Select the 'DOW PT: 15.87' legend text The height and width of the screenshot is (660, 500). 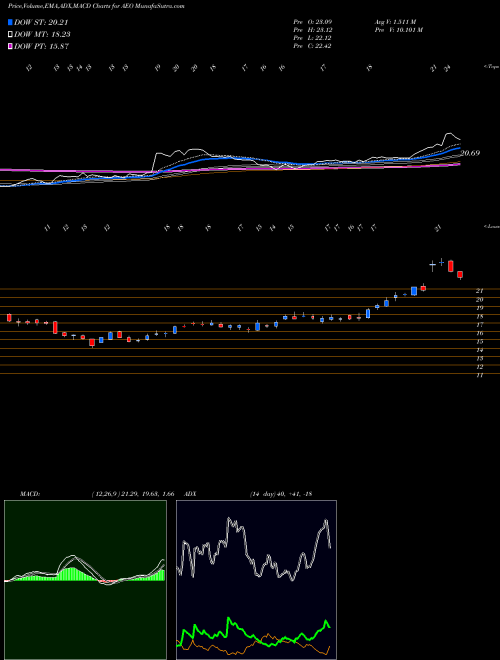click(x=41, y=46)
